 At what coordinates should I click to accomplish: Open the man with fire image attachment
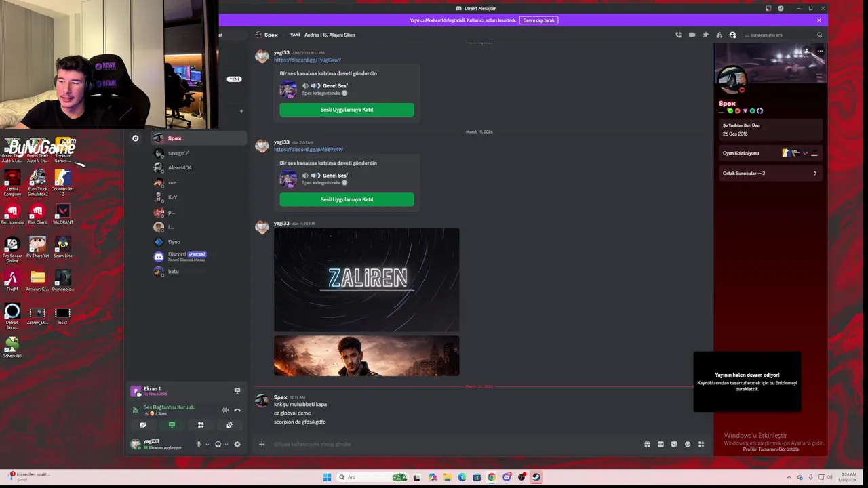point(366,356)
